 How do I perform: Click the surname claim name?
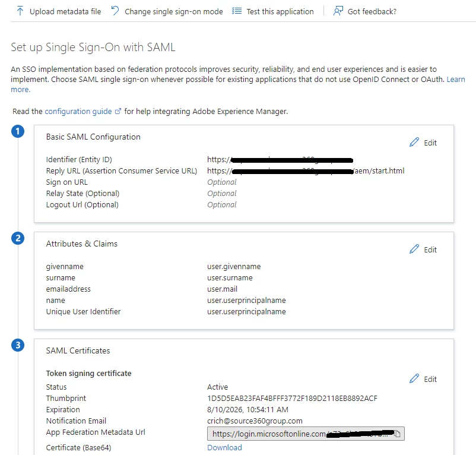click(x=61, y=277)
